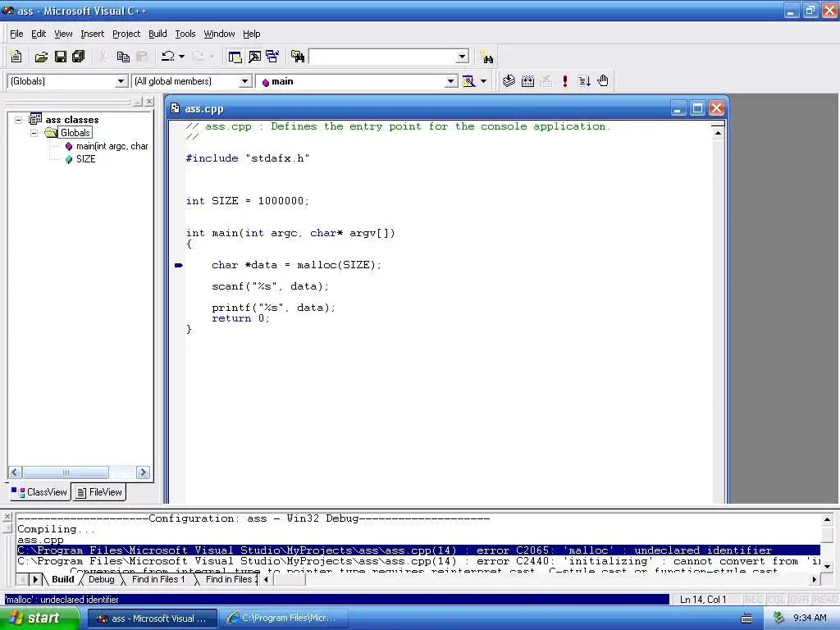
Task: Collapse the Globals folder node
Action: (34, 133)
